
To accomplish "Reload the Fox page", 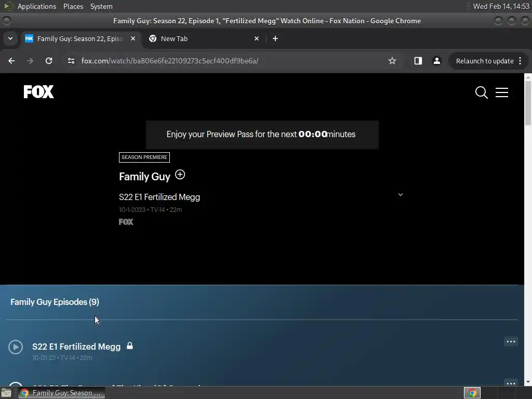I will tap(49, 61).
